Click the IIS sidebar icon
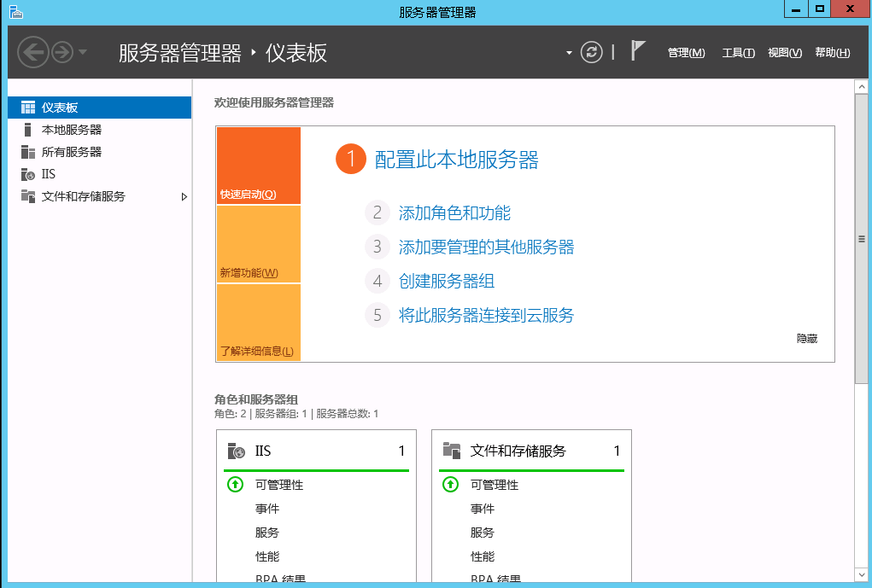This screenshot has width=872, height=588. [x=28, y=174]
